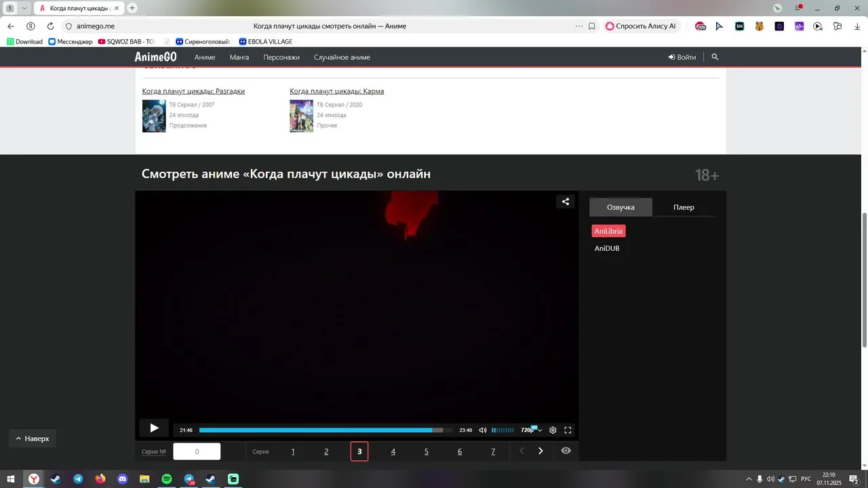Enter fullscreen mode in the player
868x488 pixels.
point(568,430)
